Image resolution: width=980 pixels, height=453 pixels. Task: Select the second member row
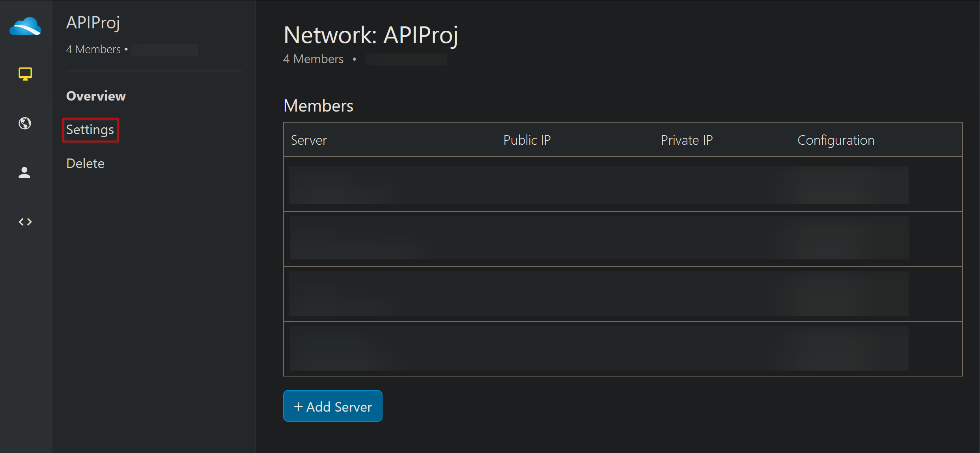[x=598, y=238]
